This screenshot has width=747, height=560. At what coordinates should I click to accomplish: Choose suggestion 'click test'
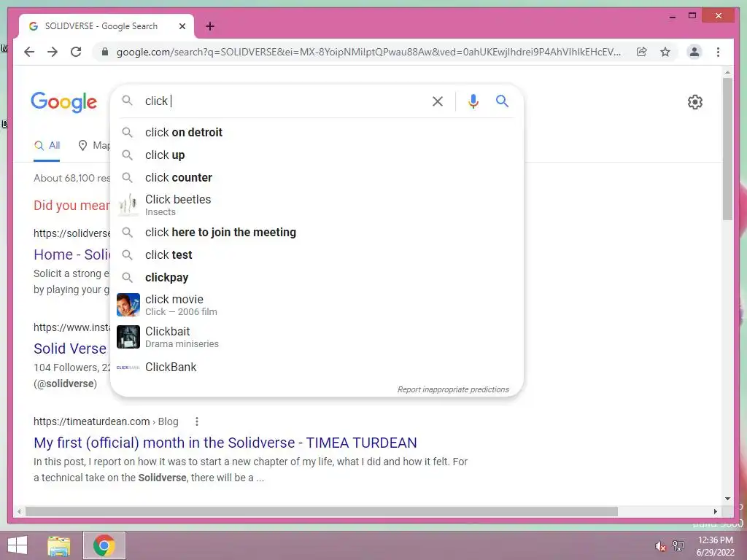(317, 254)
